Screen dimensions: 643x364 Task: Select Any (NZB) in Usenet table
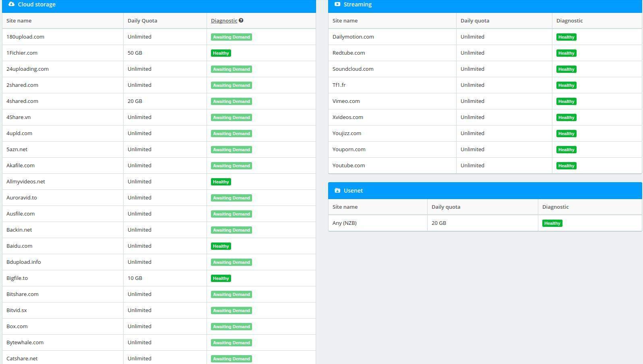[345, 223]
